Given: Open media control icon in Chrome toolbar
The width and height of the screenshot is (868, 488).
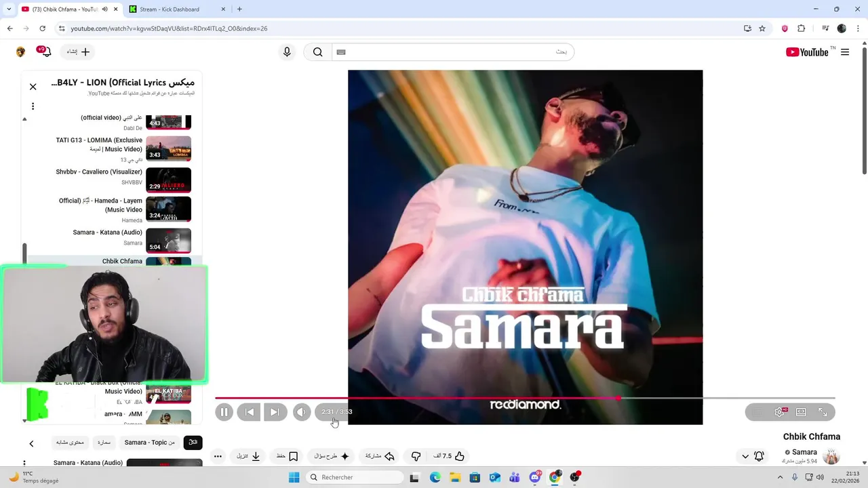Looking at the screenshot, I should point(825,28).
